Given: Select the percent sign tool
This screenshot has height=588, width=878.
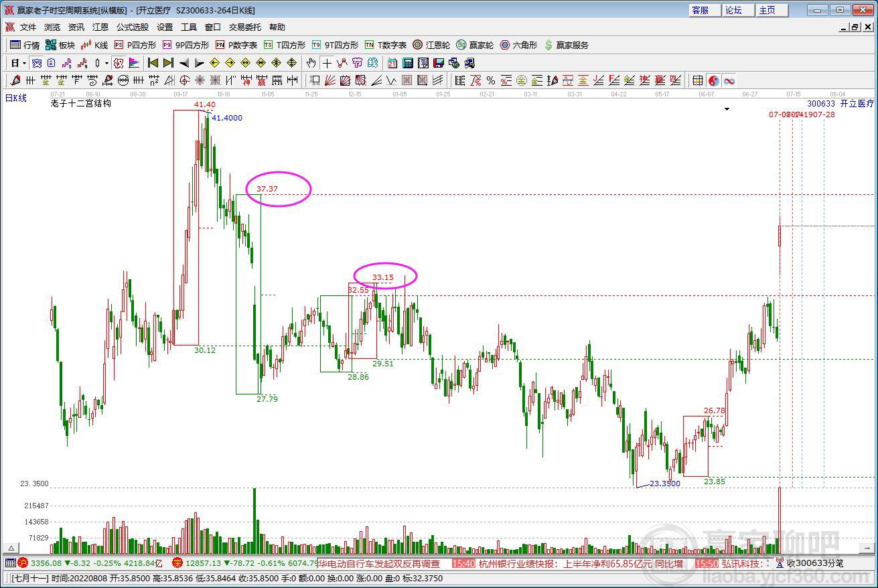Looking at the screenshot, I should [491, 80].
